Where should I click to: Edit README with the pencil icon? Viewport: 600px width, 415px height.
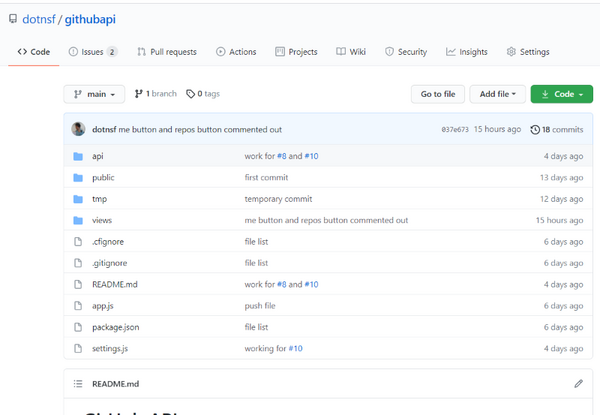coord(579,384)
